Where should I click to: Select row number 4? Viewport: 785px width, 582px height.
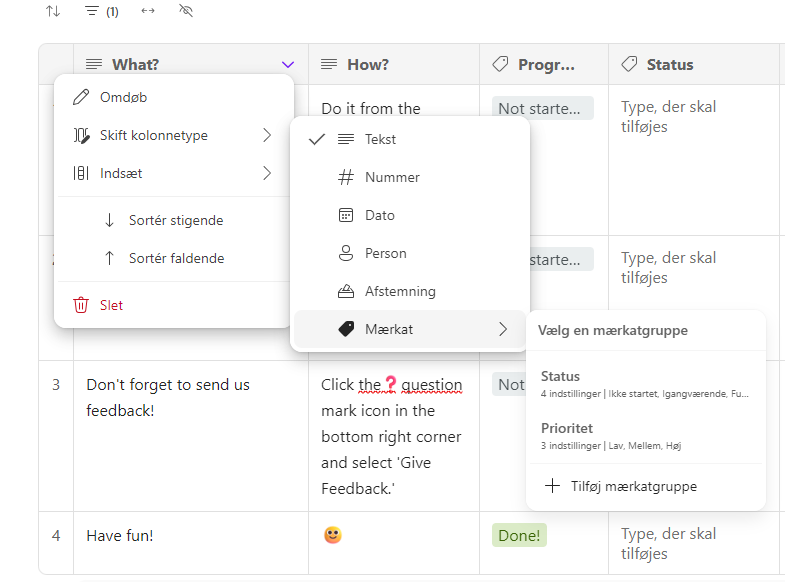tap(56, 535)
